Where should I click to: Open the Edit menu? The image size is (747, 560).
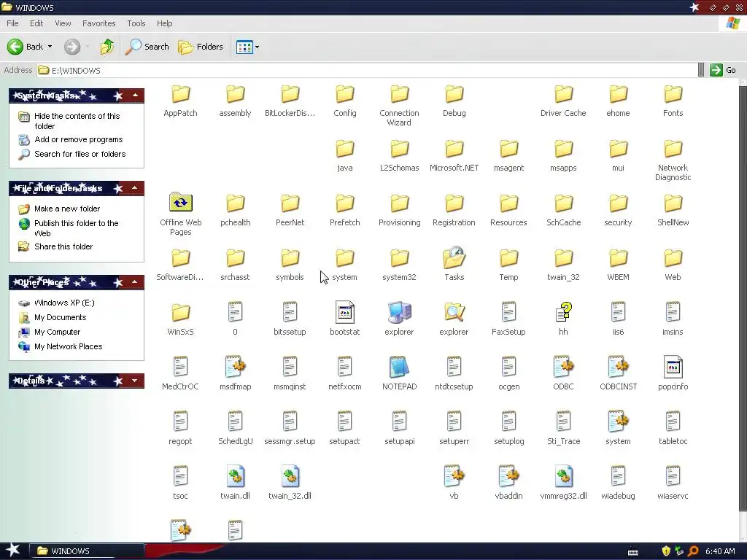coord(36,23)
